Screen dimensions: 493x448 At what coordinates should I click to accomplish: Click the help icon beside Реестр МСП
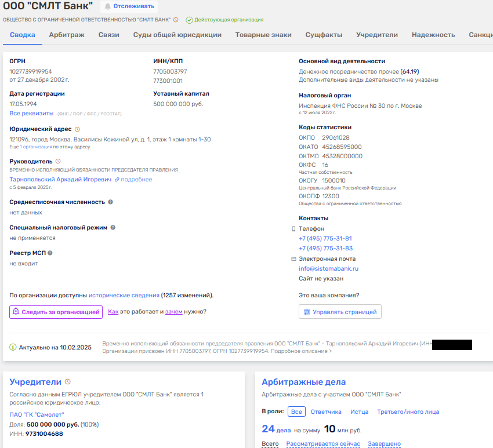[50, 253]
